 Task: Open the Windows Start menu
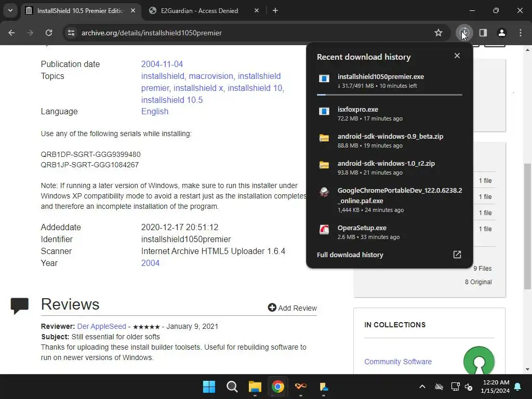[209, 387]
